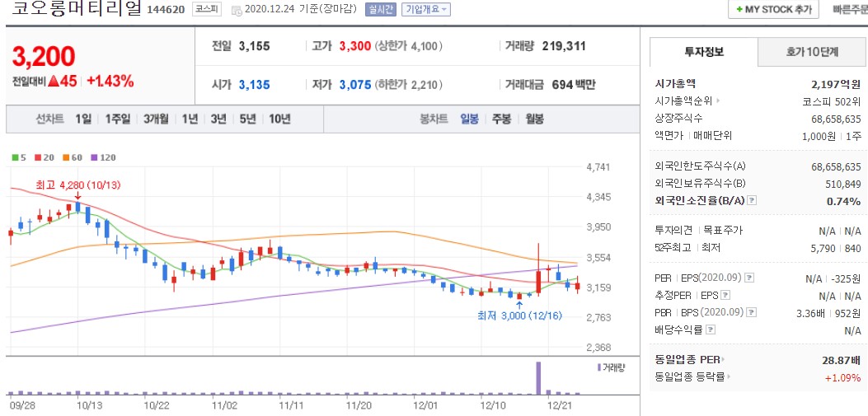This screenshot has height=416, width=868.
Task: Click the 최고 4,280 (10/13) chart marker
Action: click(77, 185)
